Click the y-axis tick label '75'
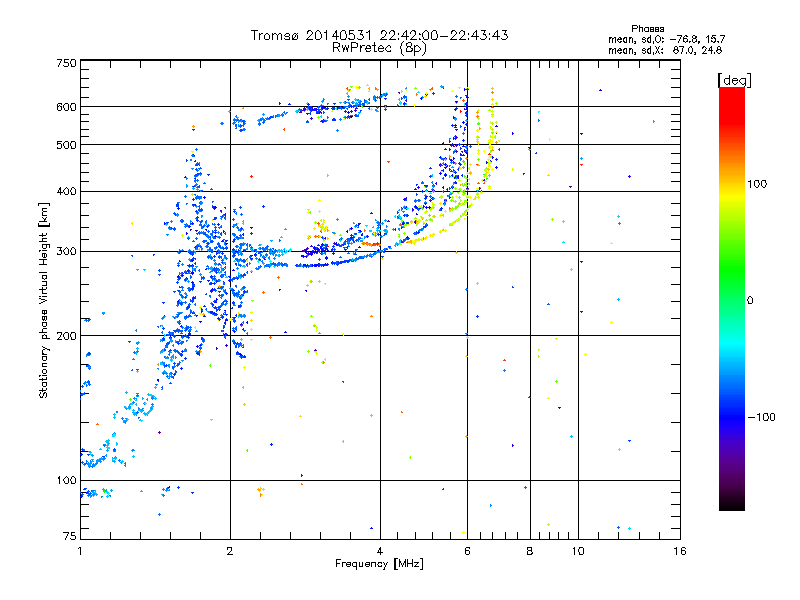This screenshot has height=600, width=800. pos(70,536)
